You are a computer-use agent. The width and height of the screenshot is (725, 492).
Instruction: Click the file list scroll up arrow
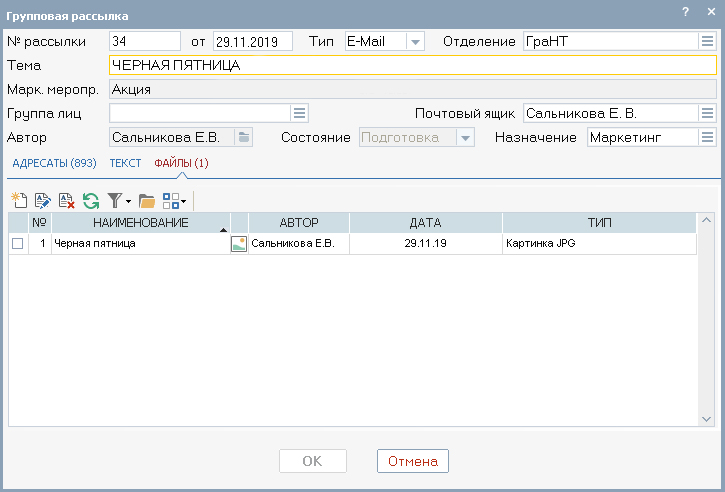(x=706, y=221)
